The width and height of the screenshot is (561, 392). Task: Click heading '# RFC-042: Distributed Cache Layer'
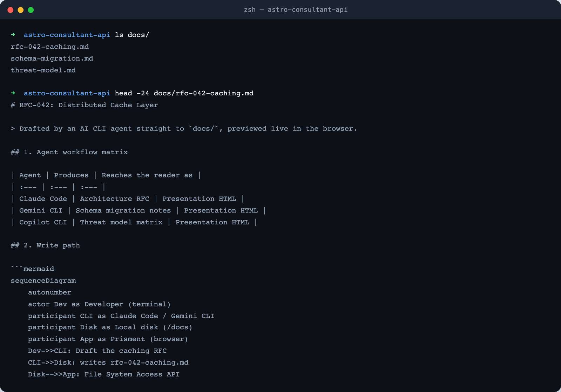tap(85, 105)
